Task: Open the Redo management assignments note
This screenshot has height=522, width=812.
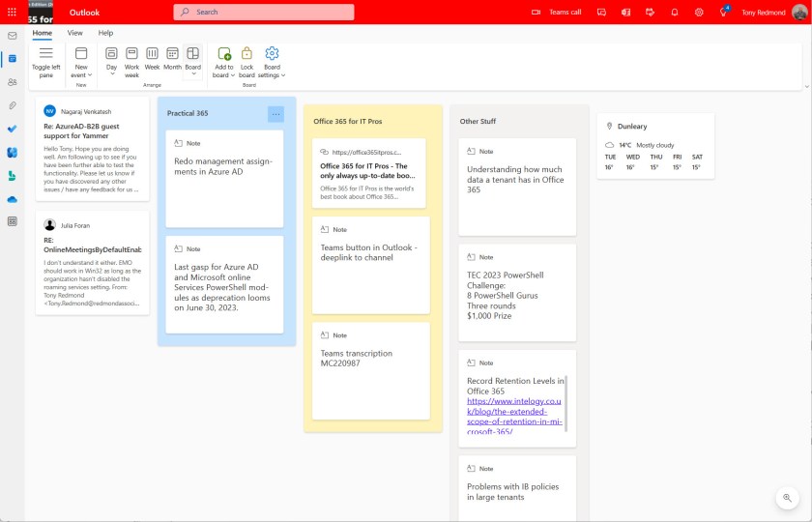Action: point(224,179)
